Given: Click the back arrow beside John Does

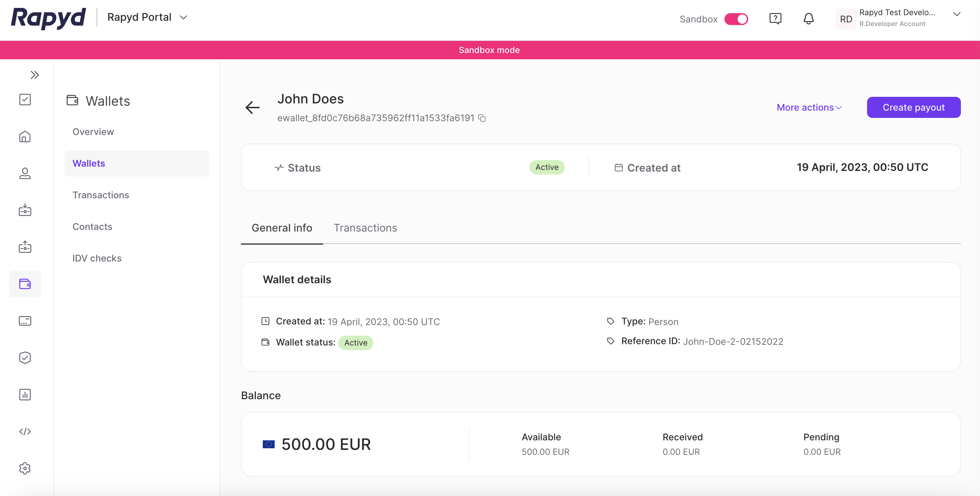Looking at the screenshot, I should pos(252,108).
